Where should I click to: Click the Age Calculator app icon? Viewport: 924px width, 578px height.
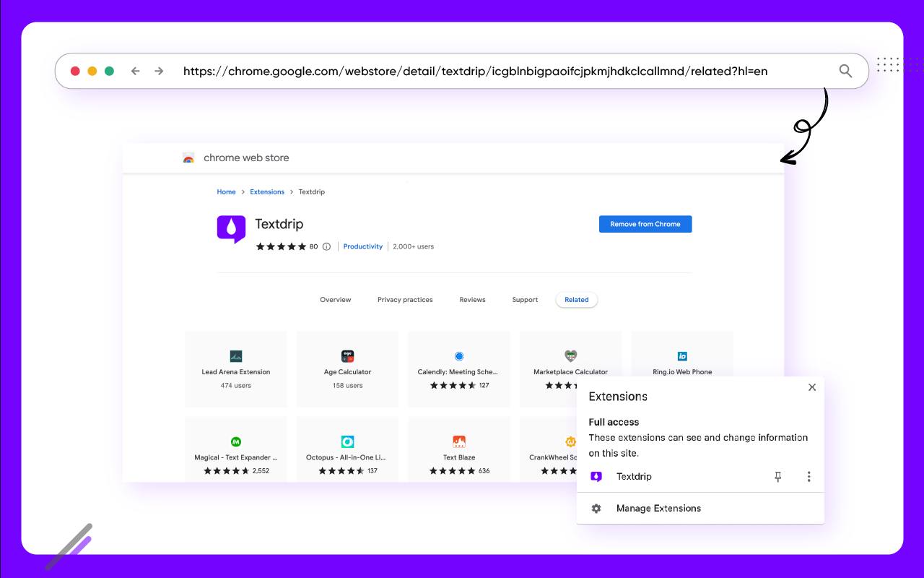coord(347,356)
